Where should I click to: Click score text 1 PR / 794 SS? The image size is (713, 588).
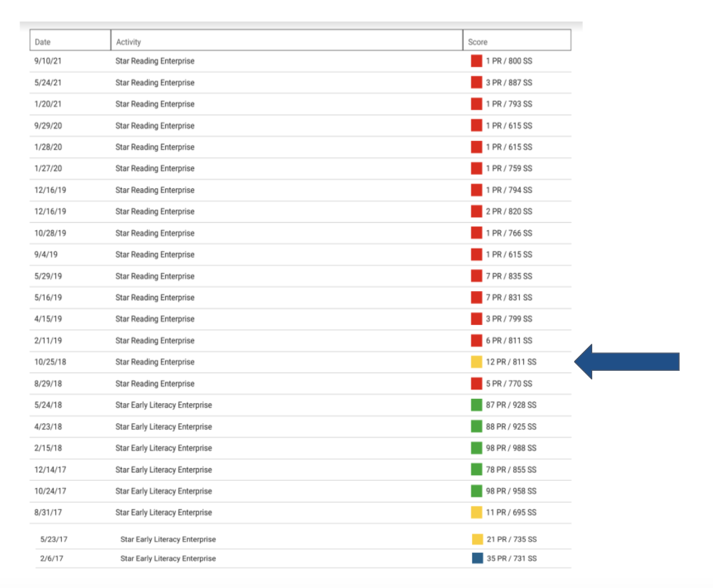[509, 190]
